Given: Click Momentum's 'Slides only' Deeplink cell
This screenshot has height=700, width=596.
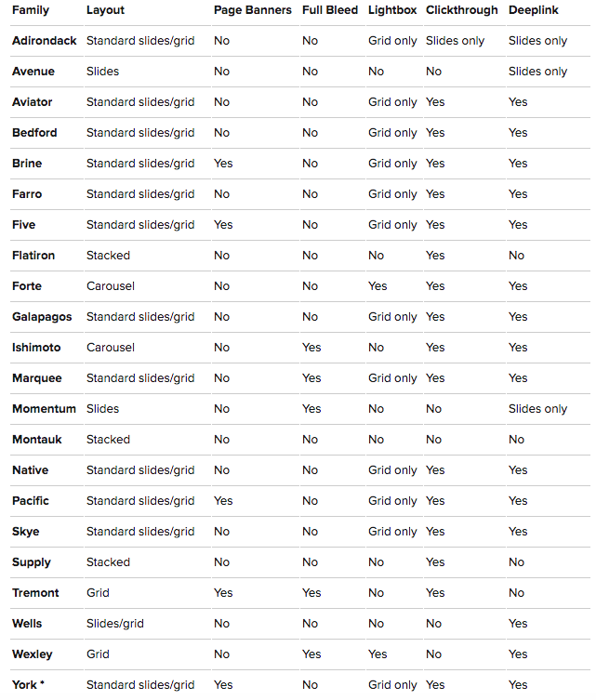Looking at the screenshot, I should tap(537, 409).
